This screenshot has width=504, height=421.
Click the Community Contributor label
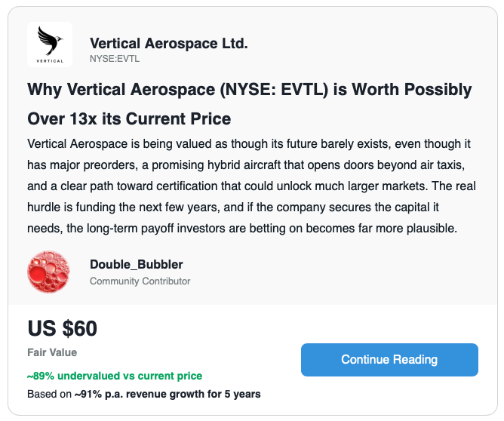140,281
